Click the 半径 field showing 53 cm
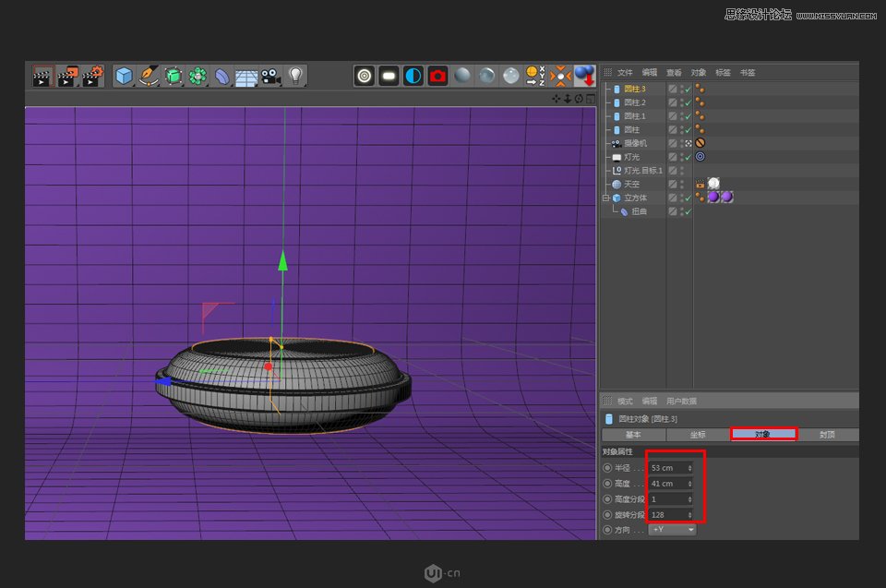This screenshot has width=886, height=588. coord(669,468)
